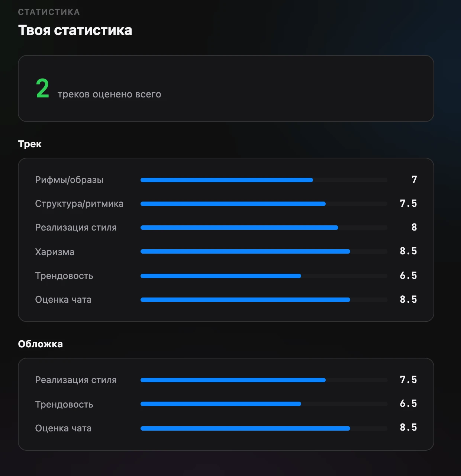
Task: Select "Реализация стиля" label in Трек section
Action: (76, 228)
